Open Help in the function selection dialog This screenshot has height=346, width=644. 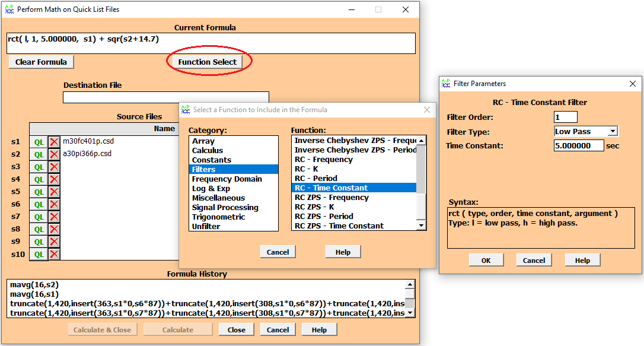343,251
